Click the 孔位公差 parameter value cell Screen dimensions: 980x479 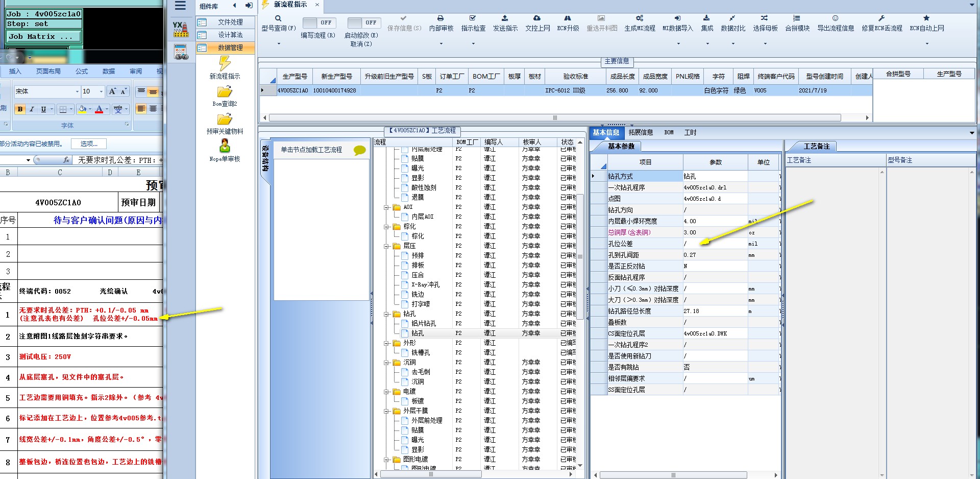(715, 244)
